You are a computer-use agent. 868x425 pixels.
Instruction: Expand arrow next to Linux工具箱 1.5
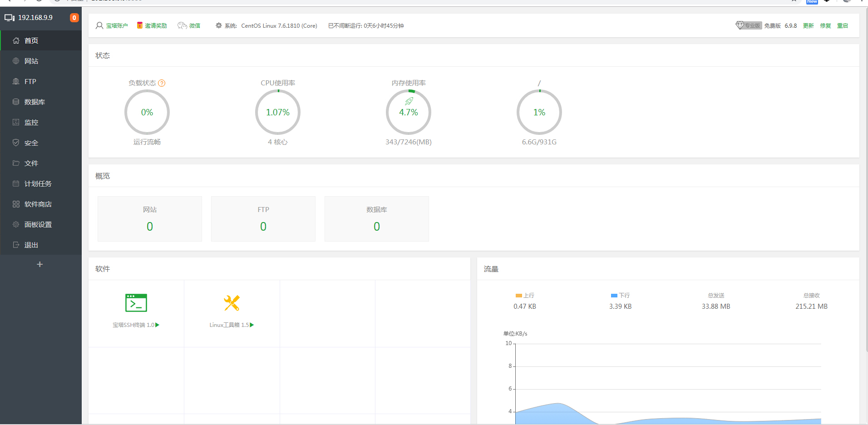pos(252,325)
